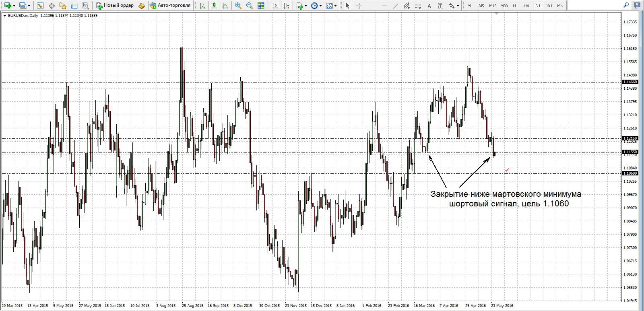
Task: Toggle the Terminal panel
Action: tap(74, 6)
